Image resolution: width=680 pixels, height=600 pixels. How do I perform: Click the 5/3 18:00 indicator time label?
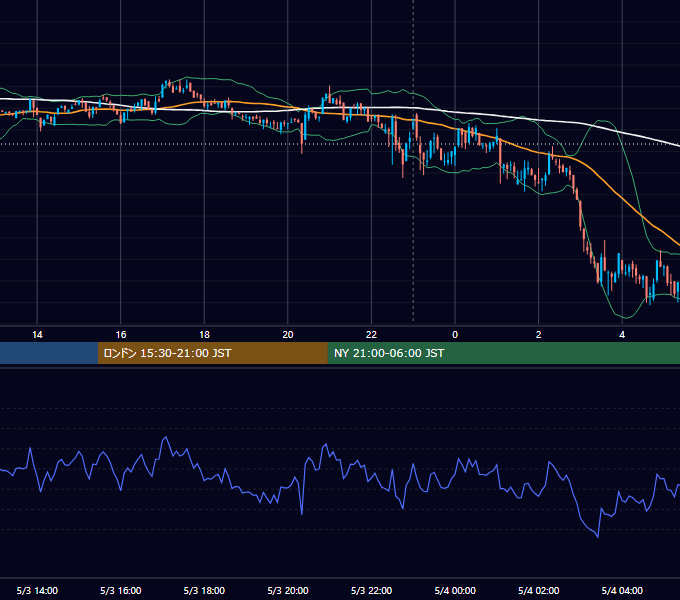[x=204, y=590]
